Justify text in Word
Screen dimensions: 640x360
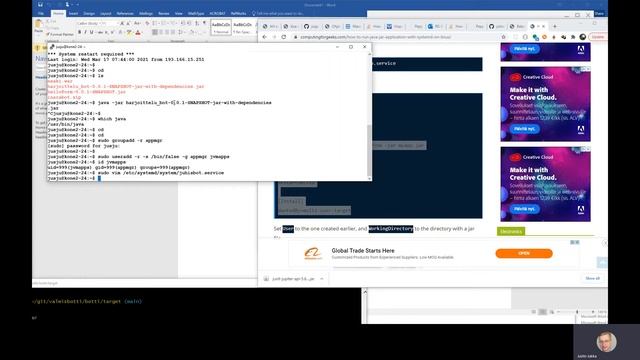coord(173,32)
